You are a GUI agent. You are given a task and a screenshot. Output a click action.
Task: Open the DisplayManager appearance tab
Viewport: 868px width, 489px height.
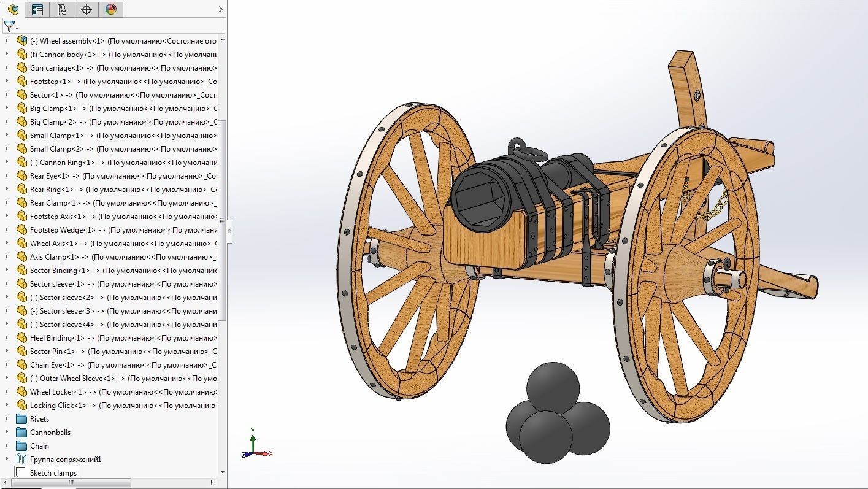[x=110, y=9]
